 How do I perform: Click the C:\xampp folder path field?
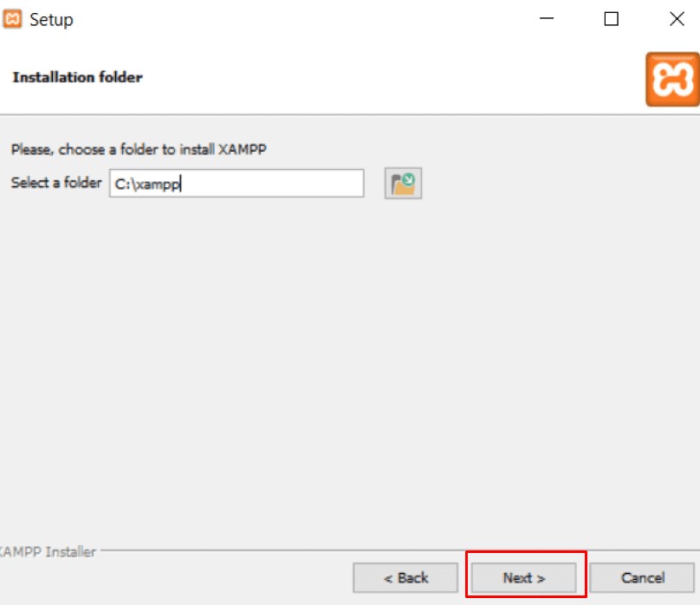click(x=236, y=184)
